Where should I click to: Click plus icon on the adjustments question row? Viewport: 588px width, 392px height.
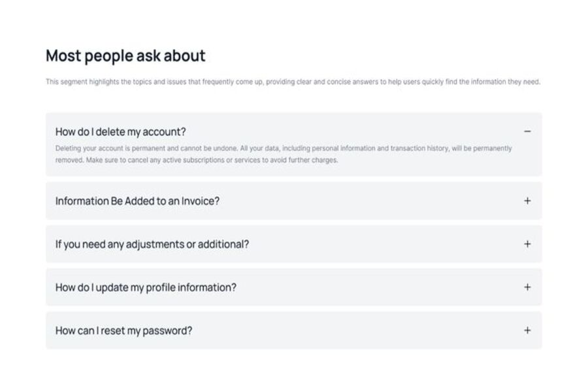527,244
